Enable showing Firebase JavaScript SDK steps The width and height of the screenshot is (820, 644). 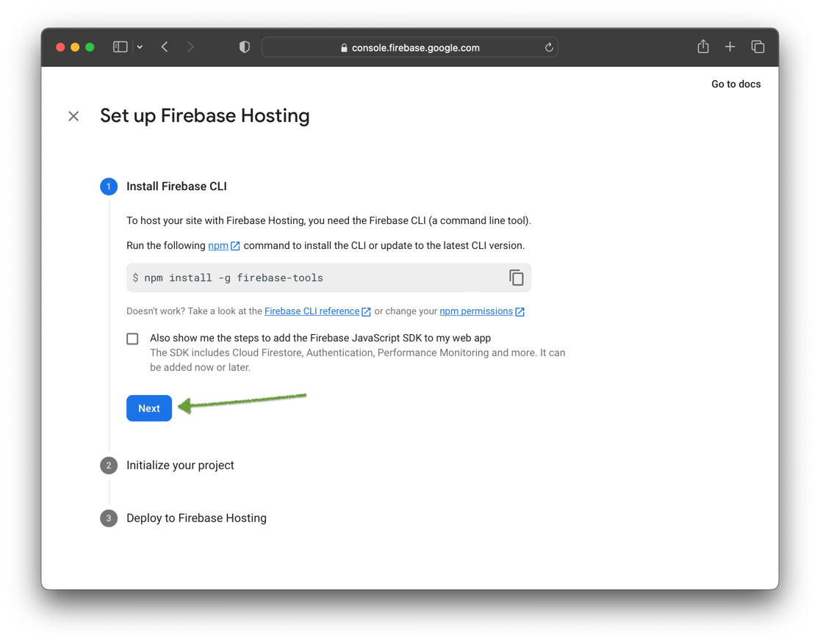[x=133, y=339]
